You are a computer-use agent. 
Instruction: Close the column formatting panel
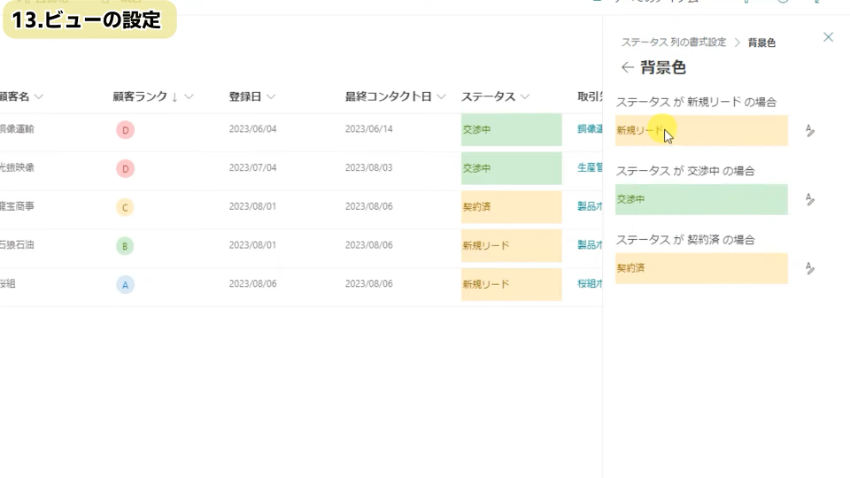click(828, 37)
